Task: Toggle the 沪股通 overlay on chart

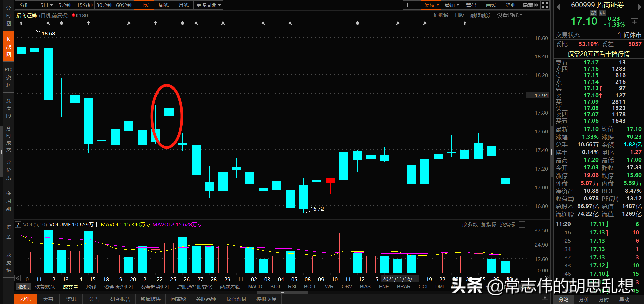Action: (x=441, y=15)
